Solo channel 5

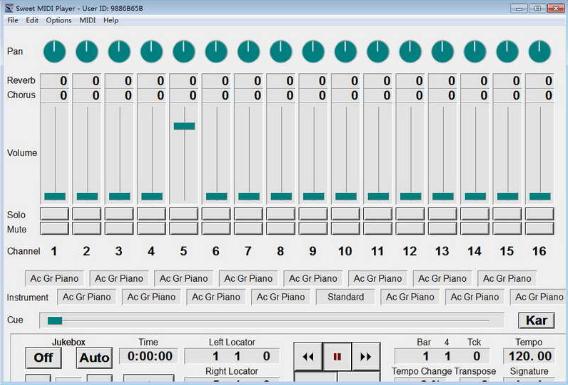[x=184, y=214]
